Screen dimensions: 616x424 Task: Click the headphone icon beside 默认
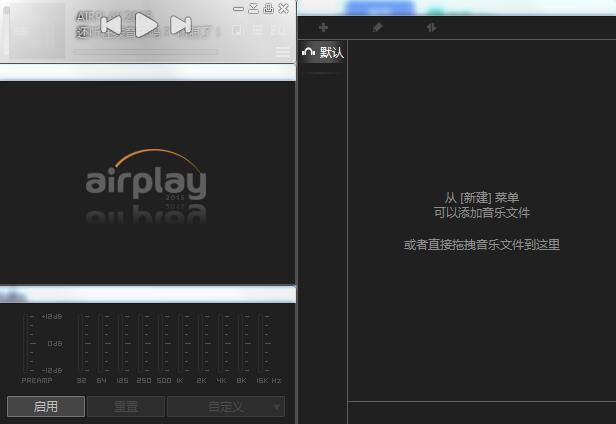click(x=309, y=53)
